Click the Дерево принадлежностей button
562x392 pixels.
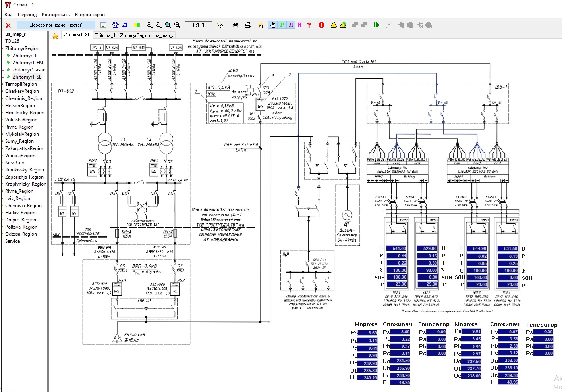pyautogui.click(x=56, y=25)
